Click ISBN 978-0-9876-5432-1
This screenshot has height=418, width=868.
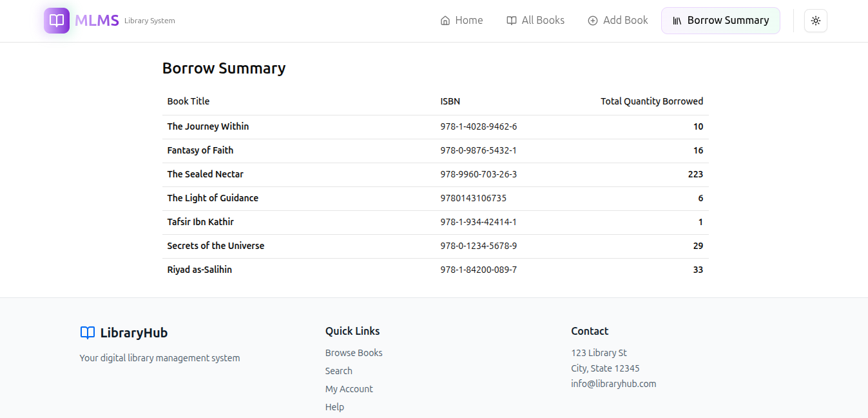[x=479, y=150]
